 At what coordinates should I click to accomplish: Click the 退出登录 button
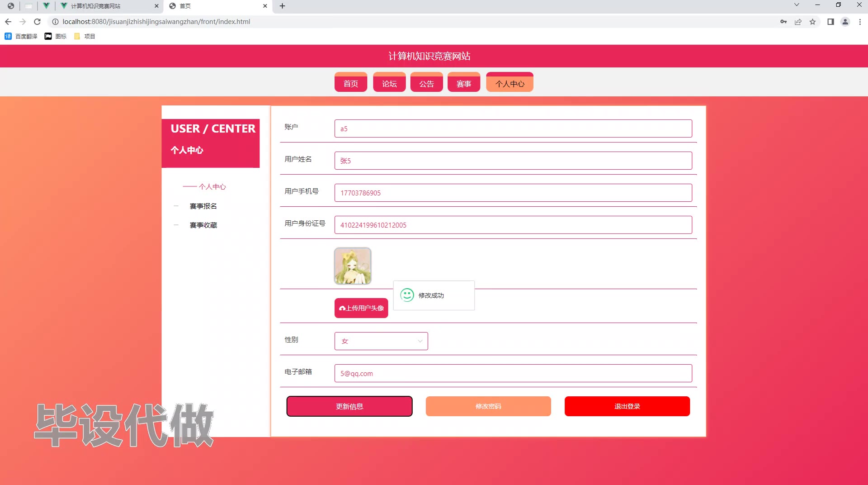pos(627,406)
